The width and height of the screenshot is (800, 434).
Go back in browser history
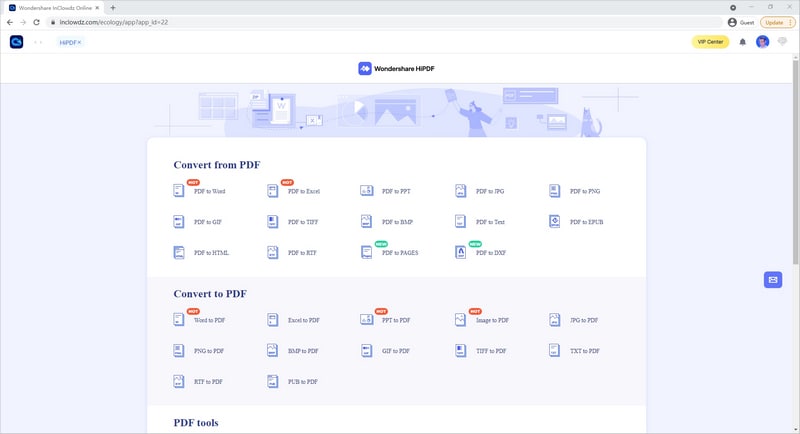tap(10, 22)
